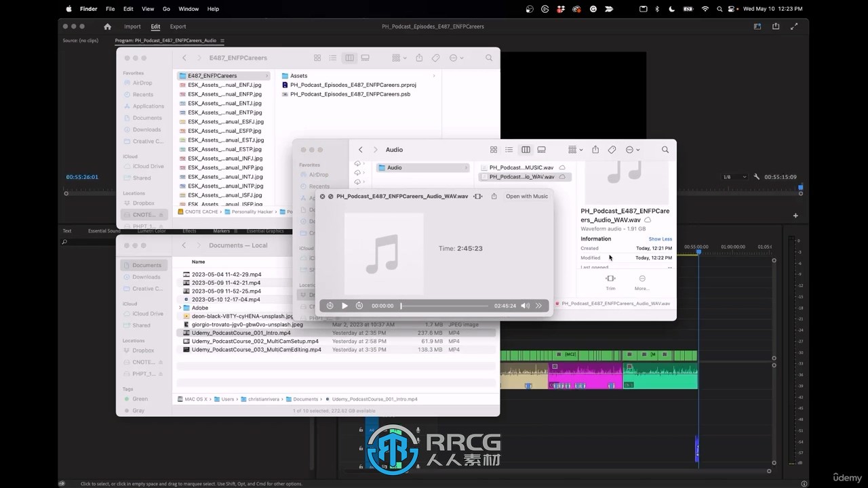Click the Name column header in Documents window
Viewport: 868px width, 488px height.
coord(198,262)
